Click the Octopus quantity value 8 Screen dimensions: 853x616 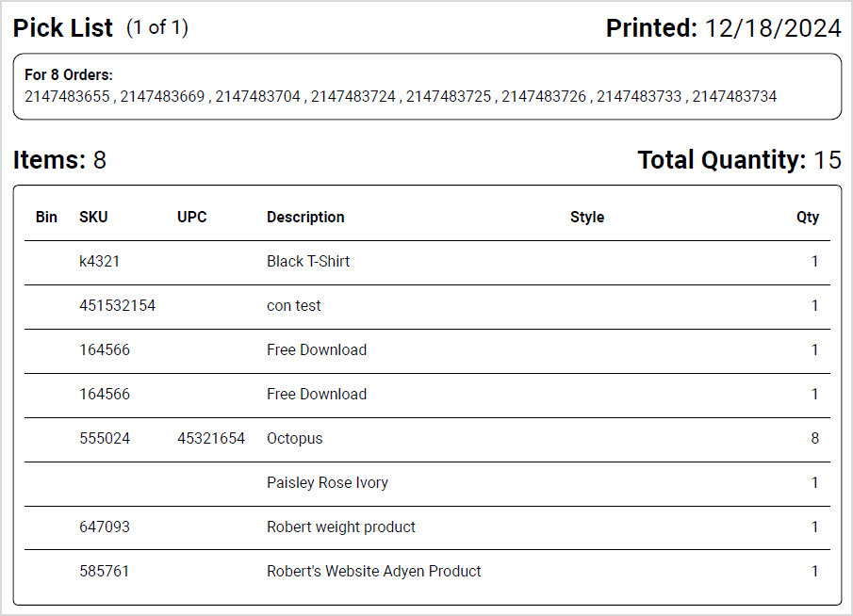click(x=815, y=438)
